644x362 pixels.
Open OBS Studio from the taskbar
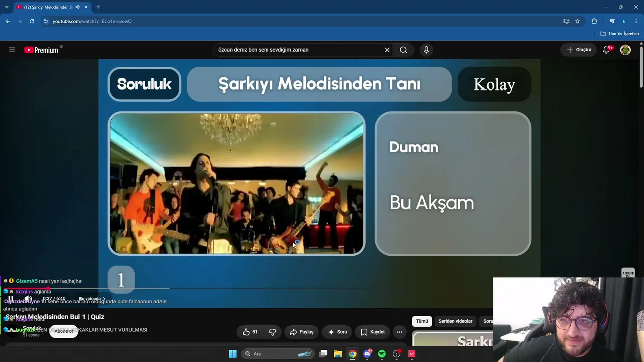pos(396,354)
